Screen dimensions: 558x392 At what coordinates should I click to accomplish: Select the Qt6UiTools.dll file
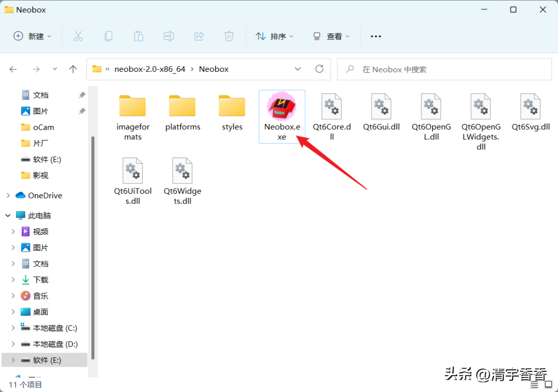[133, 181]
